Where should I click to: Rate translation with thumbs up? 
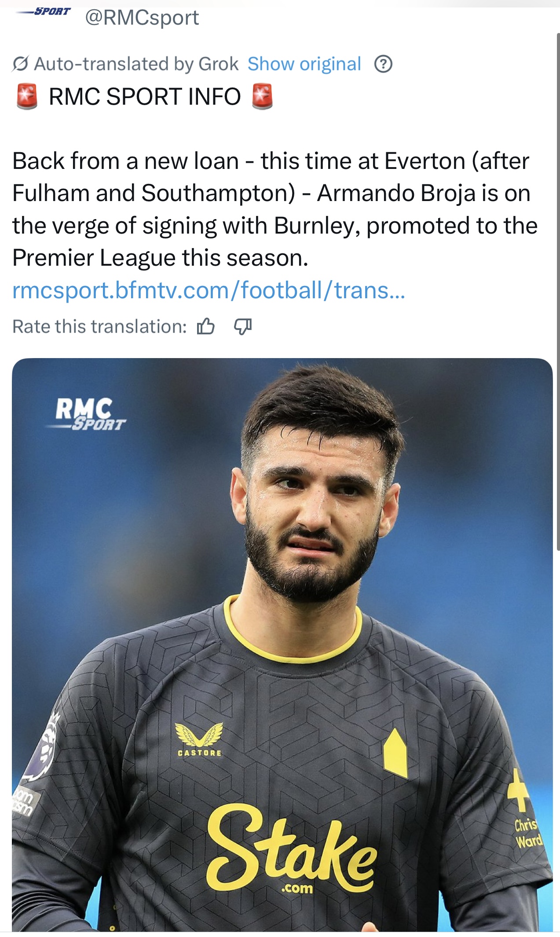(x=206, y=326)
